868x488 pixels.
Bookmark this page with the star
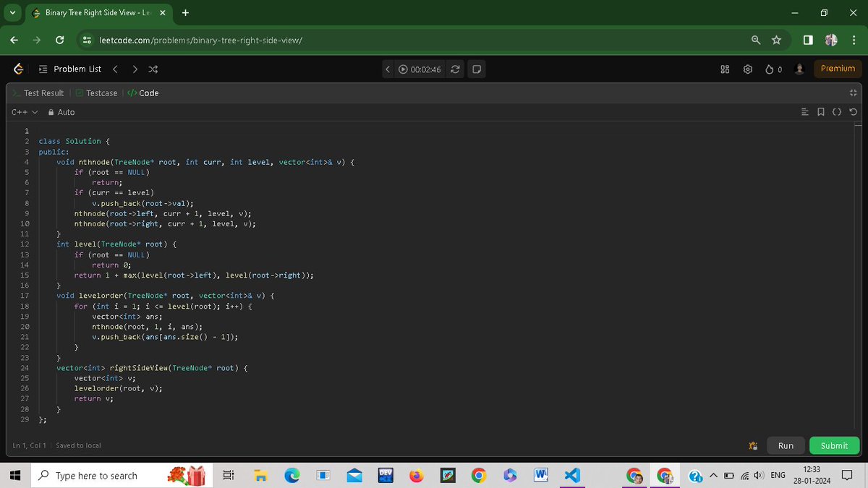coord(776,40)
